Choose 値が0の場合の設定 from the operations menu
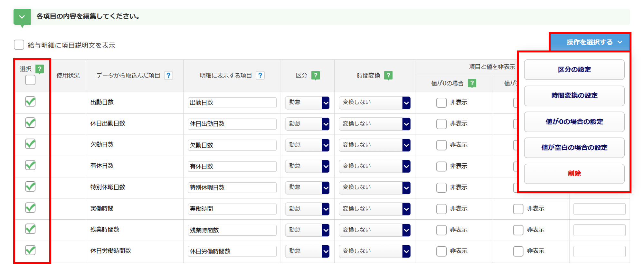Viewport: 644px width, 264px height. (x=574, y=122)
